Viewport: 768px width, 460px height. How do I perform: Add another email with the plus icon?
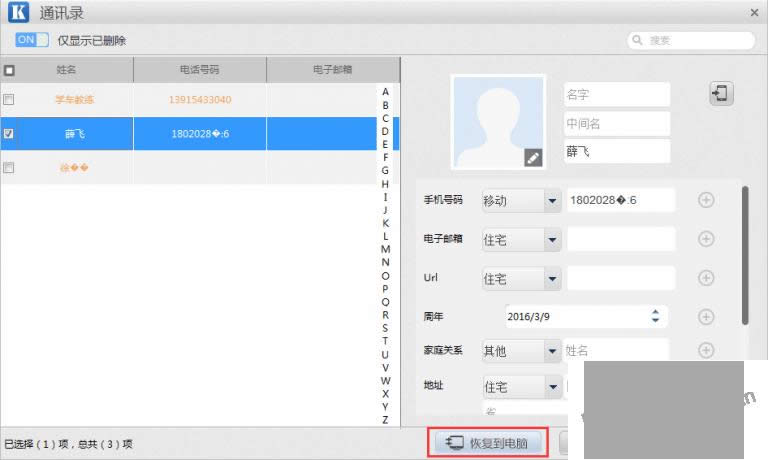pos(705,239)
